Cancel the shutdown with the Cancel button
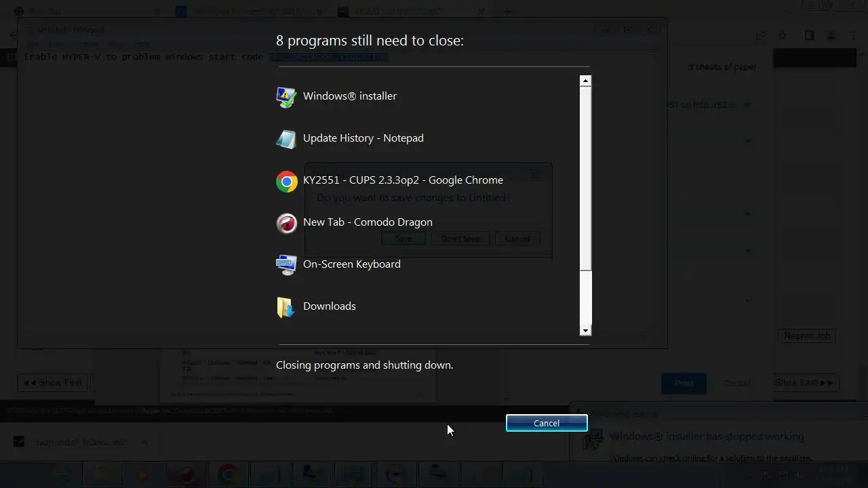Image resolution: width=868 pixels, height=488 pixels. pyautogui.click(x=547, y=423)
